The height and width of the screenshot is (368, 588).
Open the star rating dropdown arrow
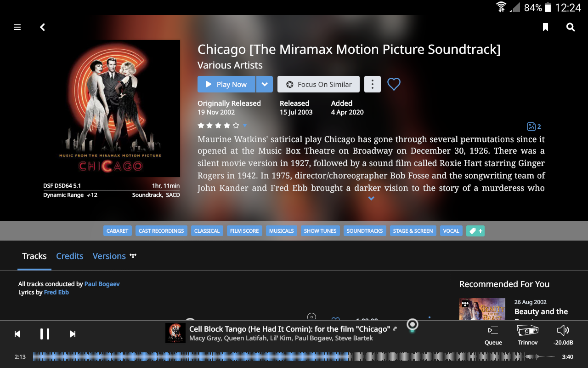click(245, 126)
